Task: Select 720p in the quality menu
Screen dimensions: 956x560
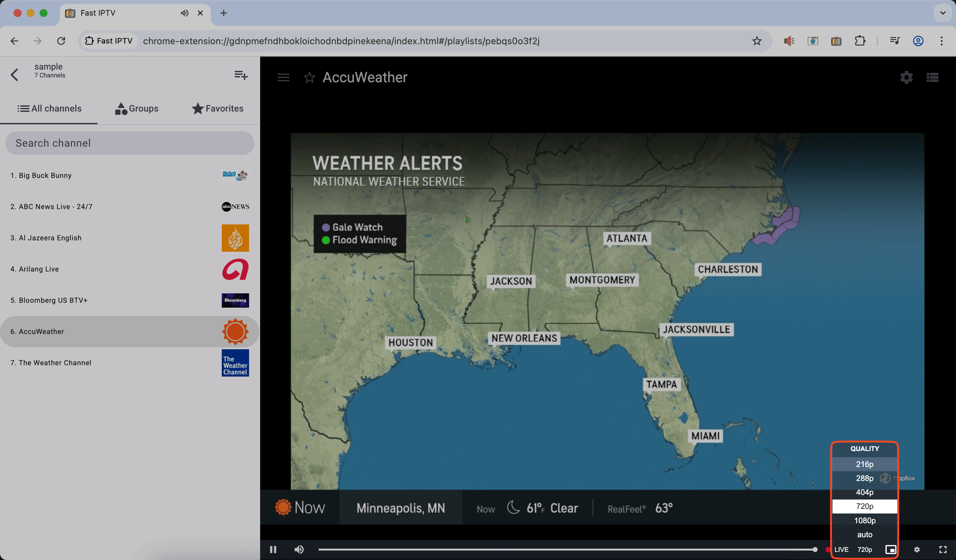Action: 865,506
